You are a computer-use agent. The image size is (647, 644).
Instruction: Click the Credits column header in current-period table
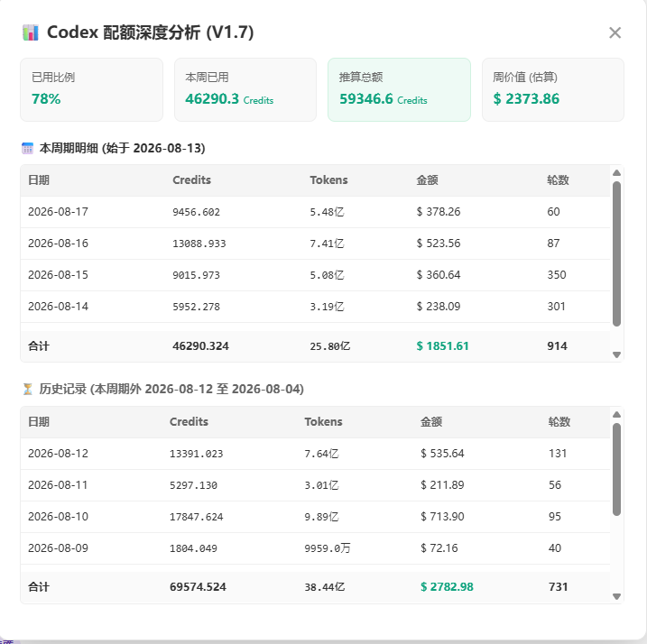(x=191, y=179)
